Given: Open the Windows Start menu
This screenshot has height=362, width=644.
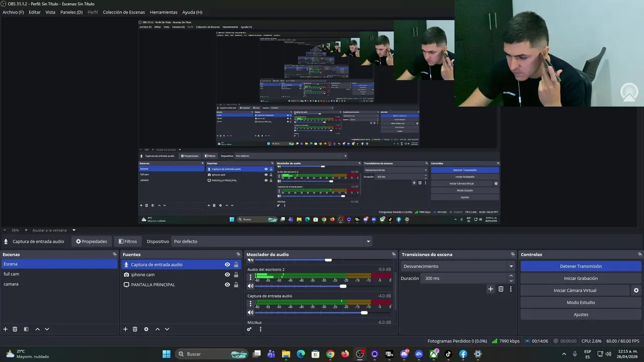Looking at the screenshot, I should tap(167, 354).
